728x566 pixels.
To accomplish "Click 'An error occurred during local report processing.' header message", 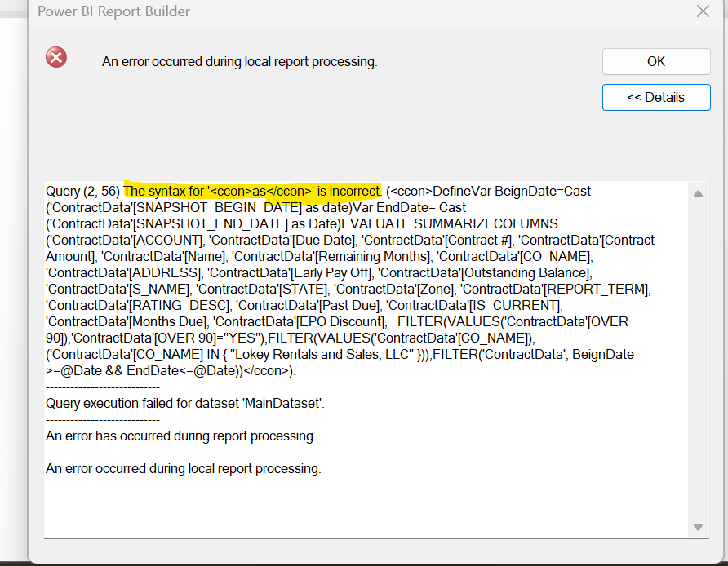I will pos(240,62).
